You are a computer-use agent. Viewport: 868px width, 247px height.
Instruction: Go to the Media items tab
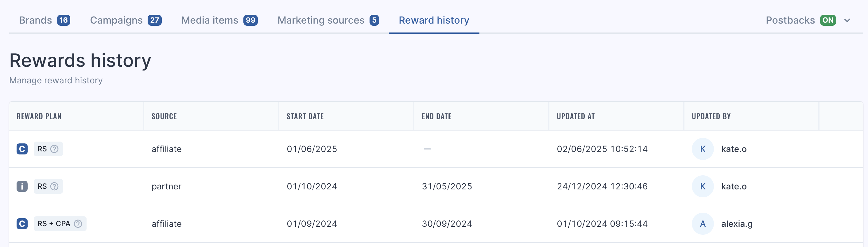pyautogui.click(x=219, y=20)
